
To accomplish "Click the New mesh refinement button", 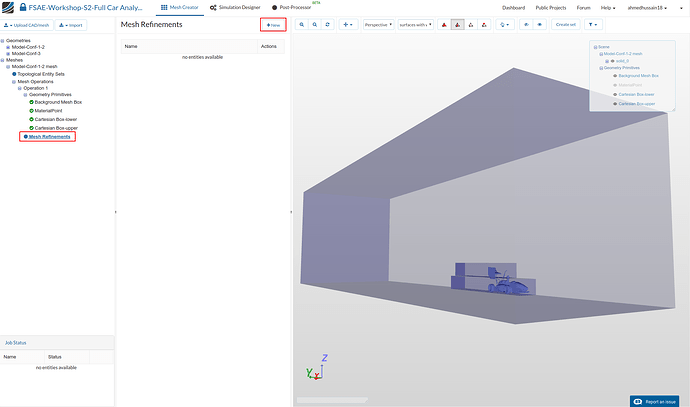I will click(272, 23).
